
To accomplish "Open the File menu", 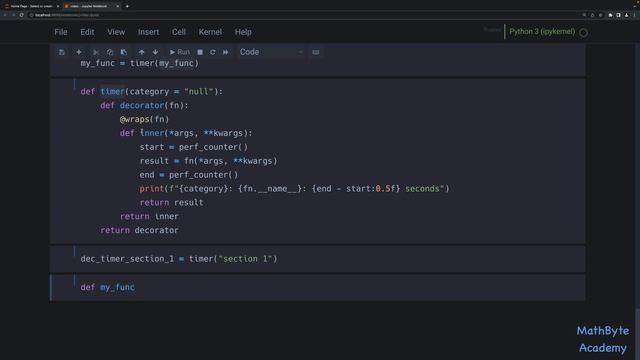I will (61, 32).
